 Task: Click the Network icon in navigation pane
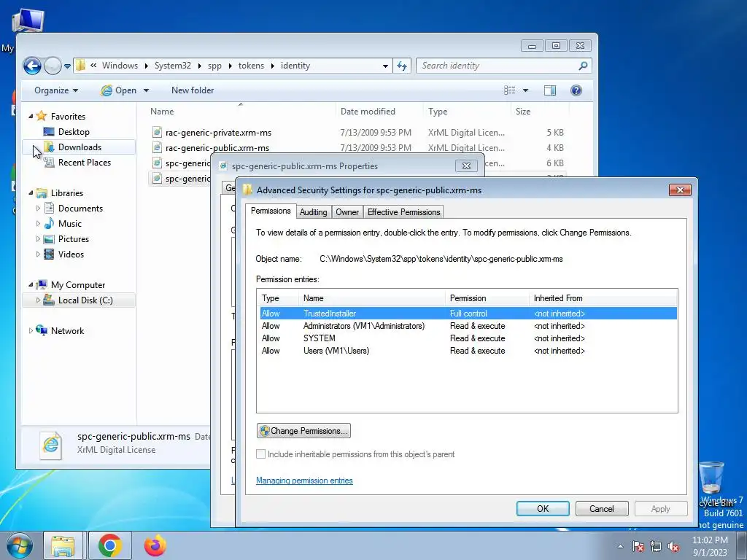pyautogui.click(x=42, y=330)
